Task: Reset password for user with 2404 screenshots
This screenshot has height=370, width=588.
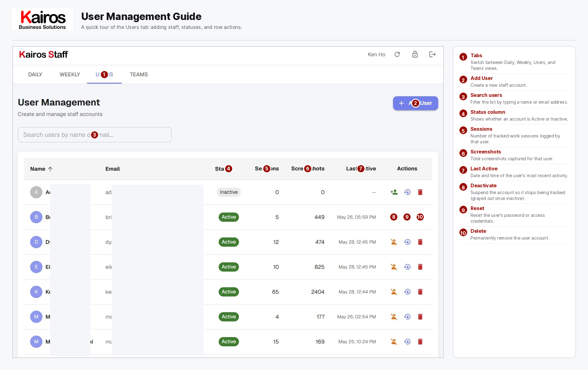Action: 407,292
